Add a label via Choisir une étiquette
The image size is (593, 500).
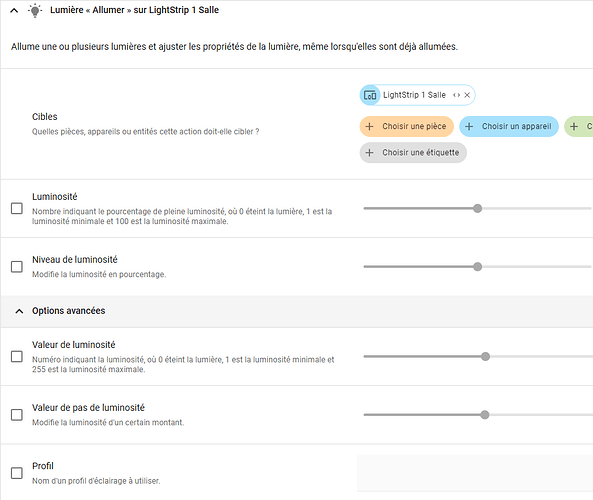413,152
